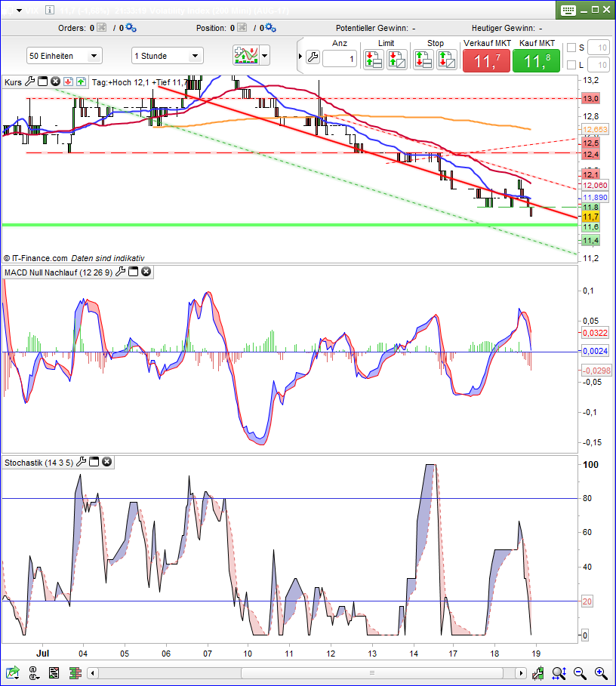Image resolution: width=616 pixels, height=686 pixels.
Task: Open the 50 Einheiten dropdown
Action: click(64, 56)
